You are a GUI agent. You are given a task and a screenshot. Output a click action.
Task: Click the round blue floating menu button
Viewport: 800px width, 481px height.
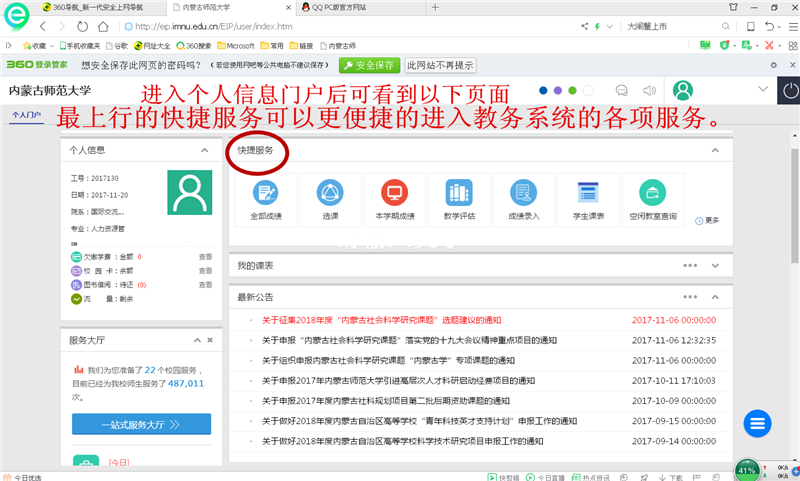(758, 421)
